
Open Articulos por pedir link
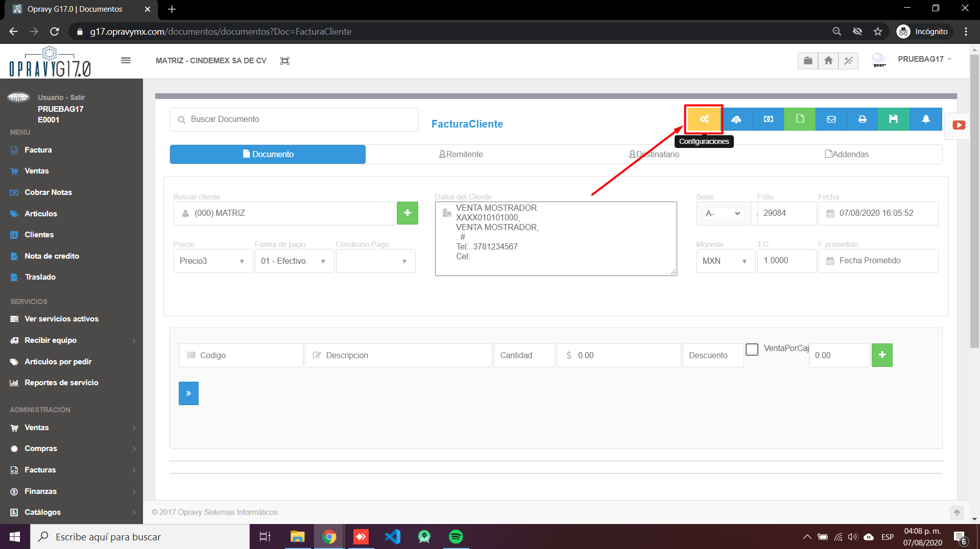pos(58,362)
